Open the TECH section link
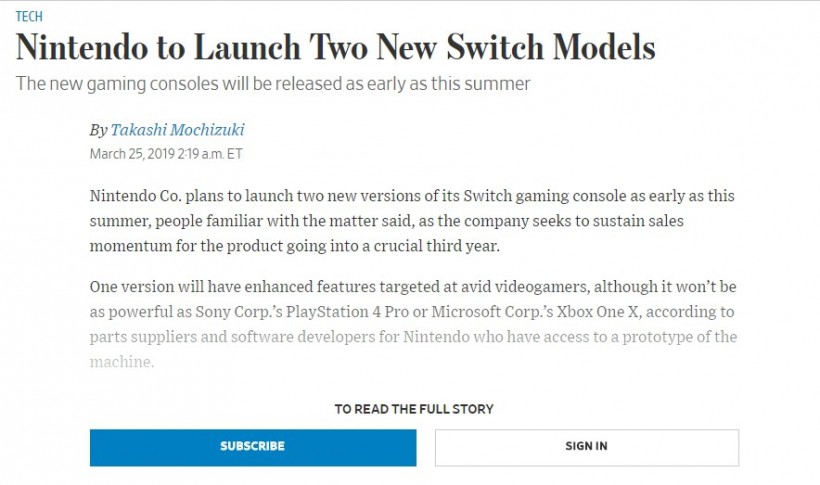 29,17
